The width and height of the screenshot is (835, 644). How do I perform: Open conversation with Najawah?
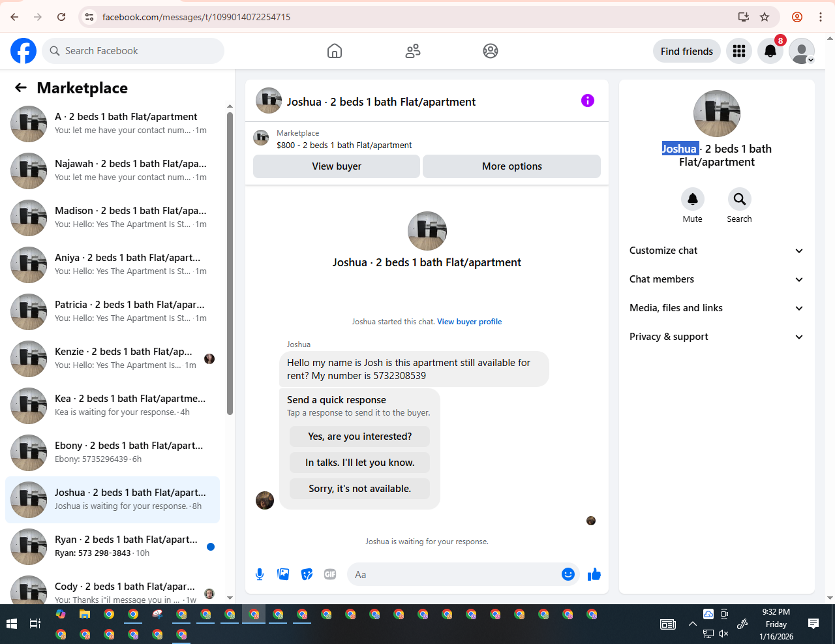click(x=112, y=171)
